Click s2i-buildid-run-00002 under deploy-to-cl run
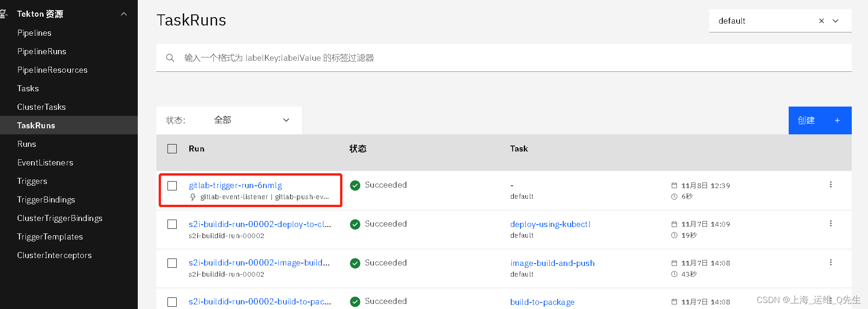This screenshot has width=868, height=309. pyautogui.click(x=226, y=235)
